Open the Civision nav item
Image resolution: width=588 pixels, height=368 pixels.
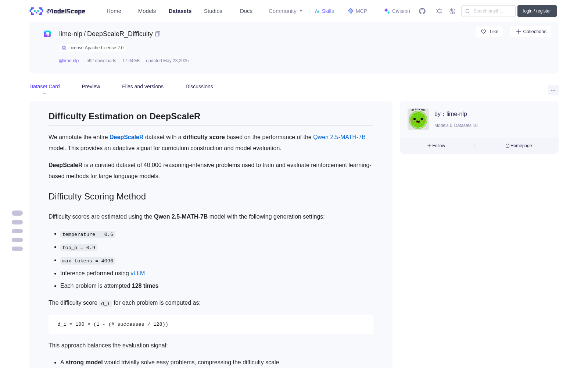(397, 11)
